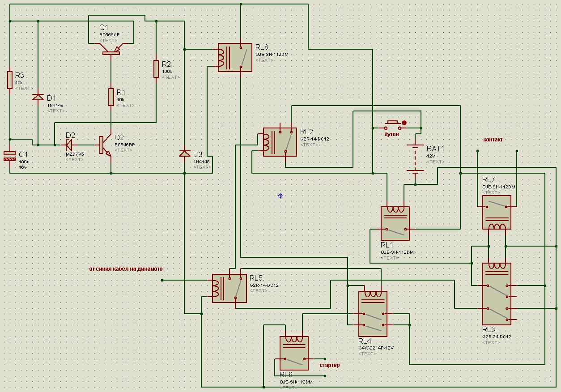
Task: Select the RL8 relay component
Action: point(235,58)
